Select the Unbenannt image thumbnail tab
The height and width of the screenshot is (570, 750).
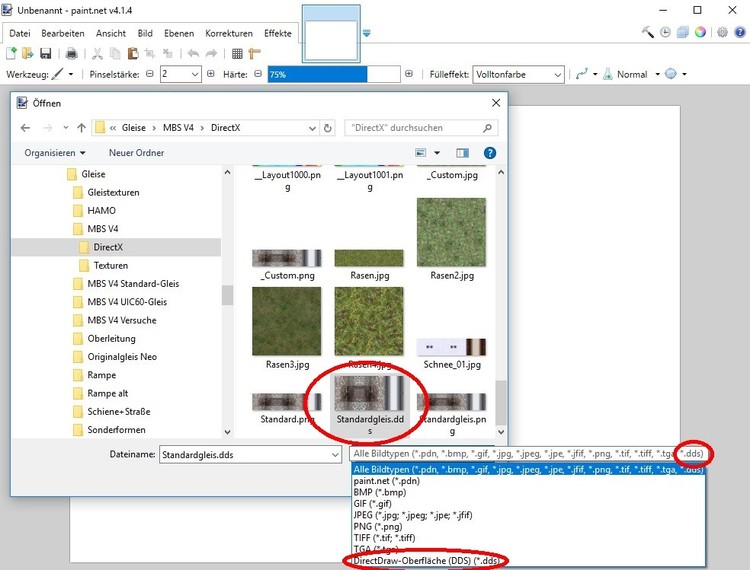pyautogui.click(x=331, y=33)
